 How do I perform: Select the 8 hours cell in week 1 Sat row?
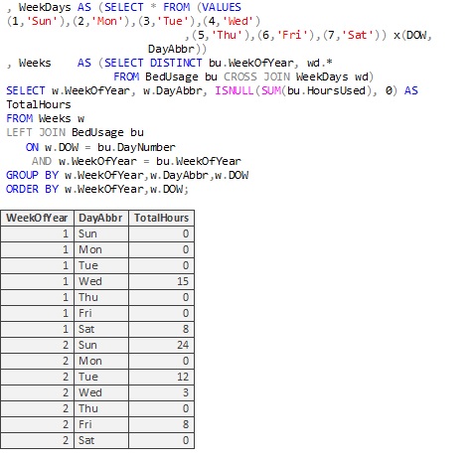click(x=161, y=329)
